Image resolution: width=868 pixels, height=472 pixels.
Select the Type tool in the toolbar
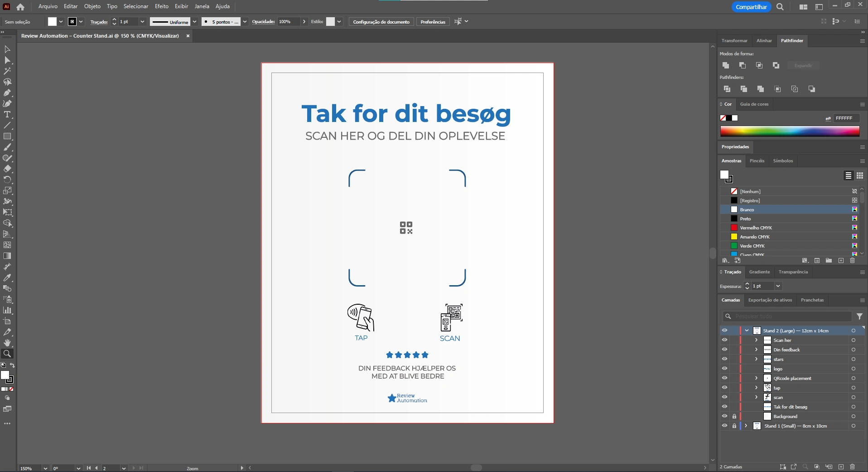[7, 115]
